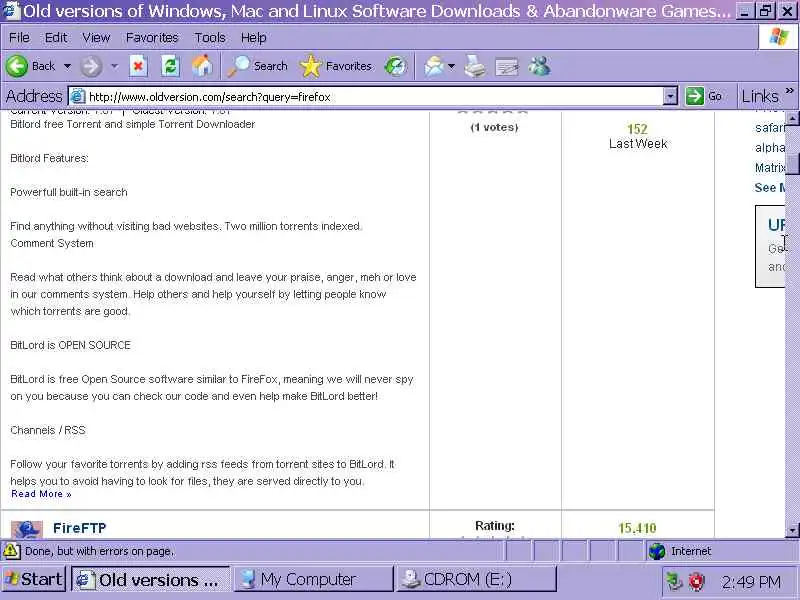This screenshot has width=800, height=600.
Task: Stop page loading with red X icon
Action: [138, 66]
